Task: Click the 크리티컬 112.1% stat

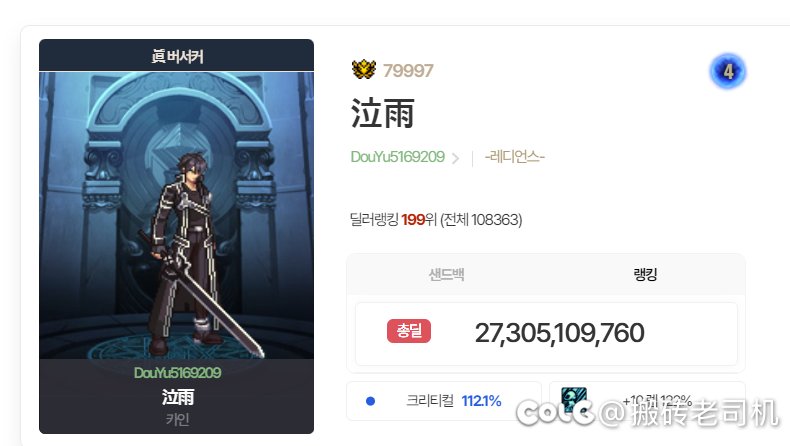Action: click(x=453, y=401)
